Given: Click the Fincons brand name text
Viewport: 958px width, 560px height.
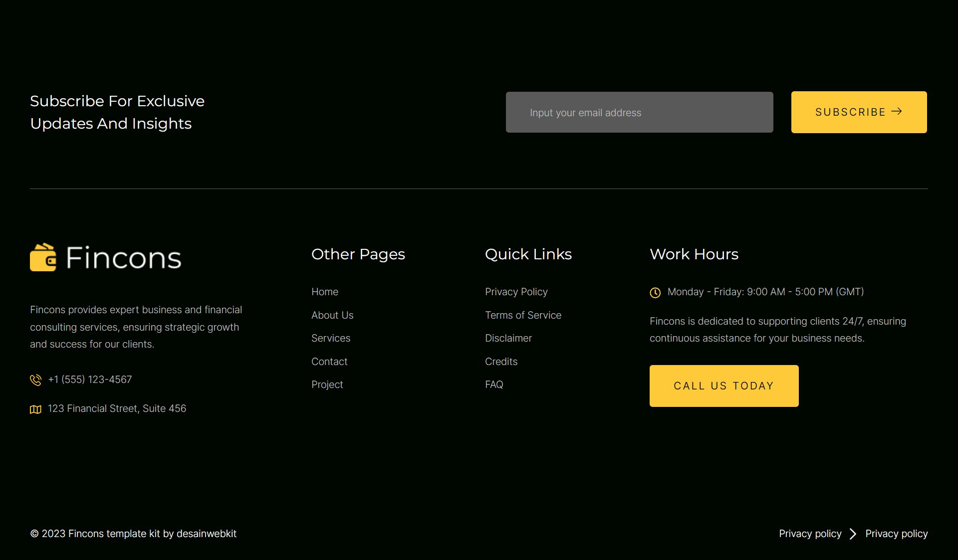Looking at the screenshot, I should tap(124, 258).
